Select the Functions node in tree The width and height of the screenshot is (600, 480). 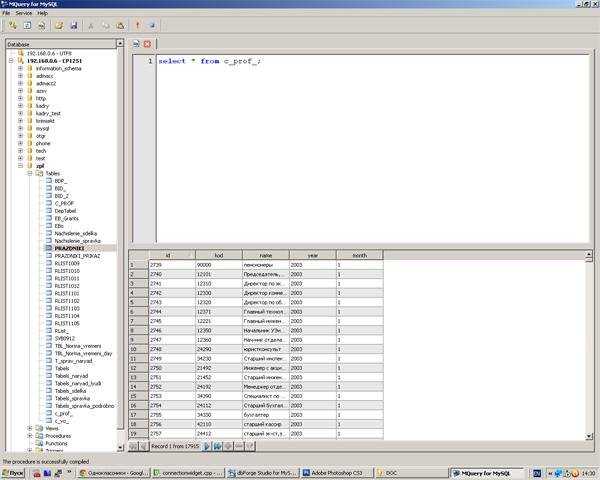(x=56, y=443)
